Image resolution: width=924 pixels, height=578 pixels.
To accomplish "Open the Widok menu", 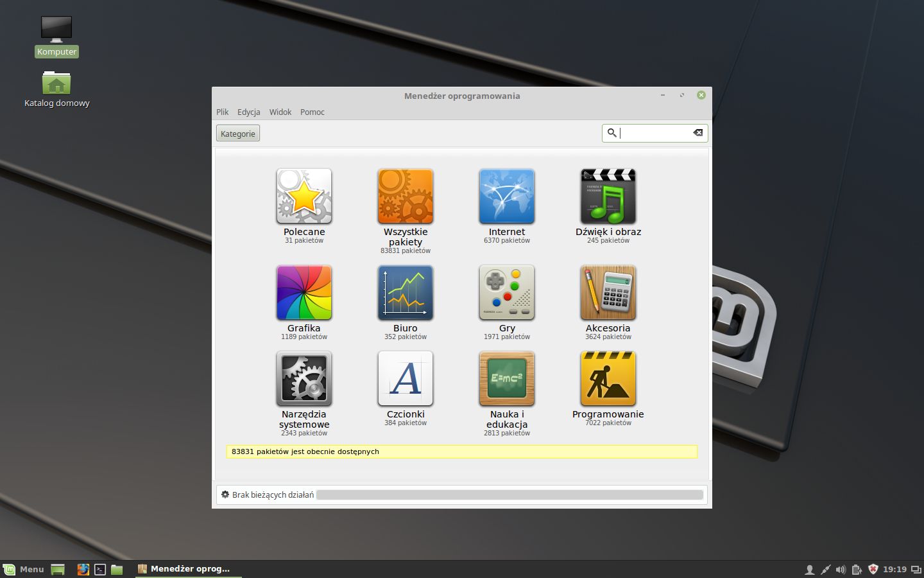I will click(280, 112).
